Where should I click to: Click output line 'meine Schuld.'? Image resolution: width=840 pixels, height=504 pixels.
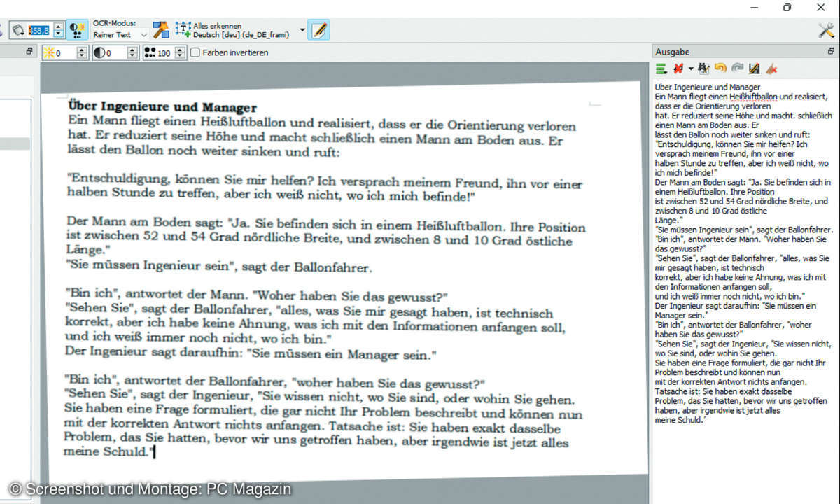click(x=680, y=421)
